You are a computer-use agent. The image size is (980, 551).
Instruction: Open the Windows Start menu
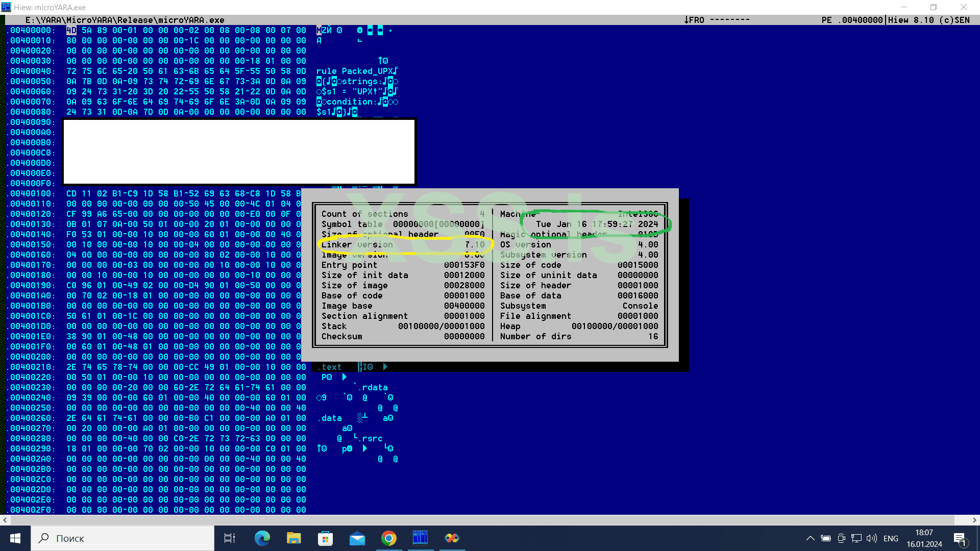tap(15, 538)
